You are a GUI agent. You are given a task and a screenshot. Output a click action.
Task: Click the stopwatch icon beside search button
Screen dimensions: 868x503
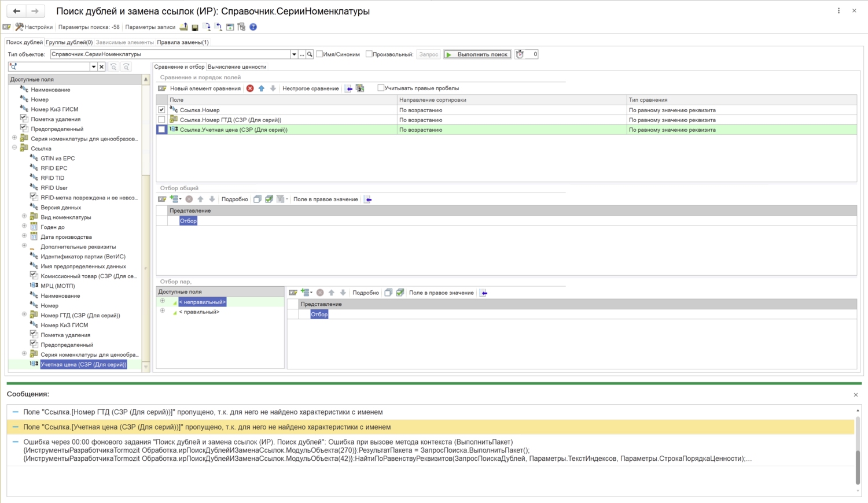[x=520, y=54]
